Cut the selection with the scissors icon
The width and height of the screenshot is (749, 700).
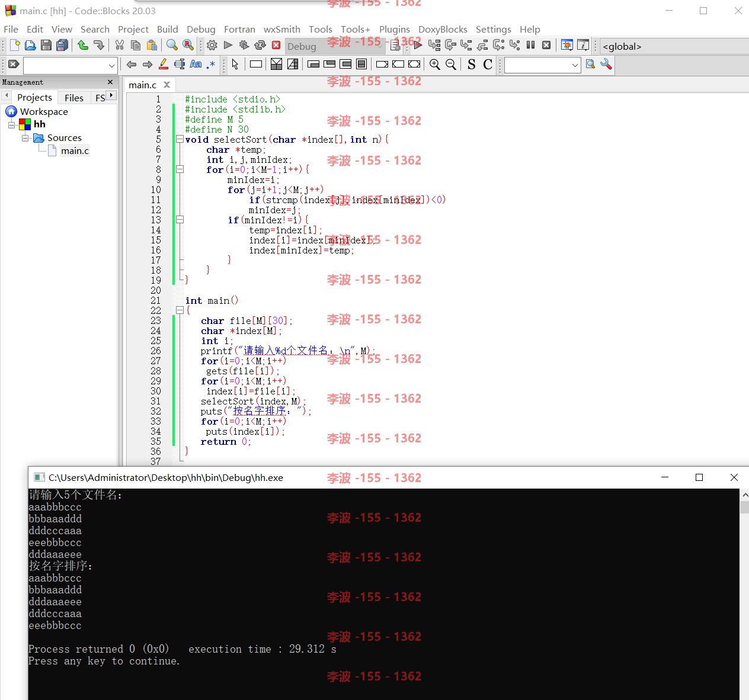pyautogui.click(x=120, y=45)
